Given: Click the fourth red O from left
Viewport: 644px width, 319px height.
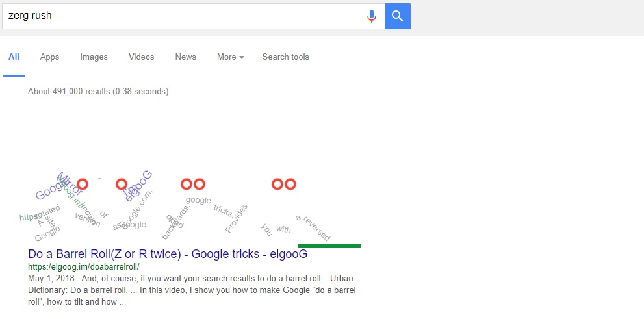Looking at the screenshot, I should (199, 185).
